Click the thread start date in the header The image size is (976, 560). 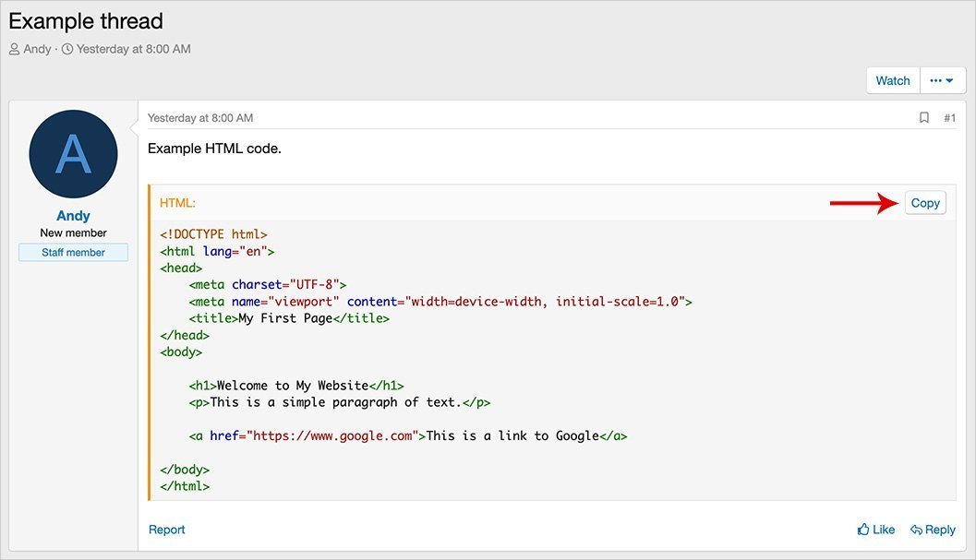[134, 49]
